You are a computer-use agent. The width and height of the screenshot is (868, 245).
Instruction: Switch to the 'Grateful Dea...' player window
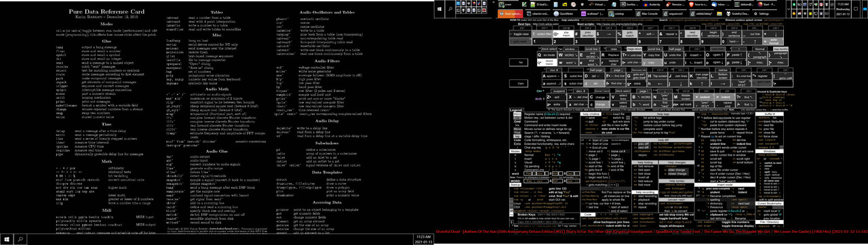coord(737,14)
